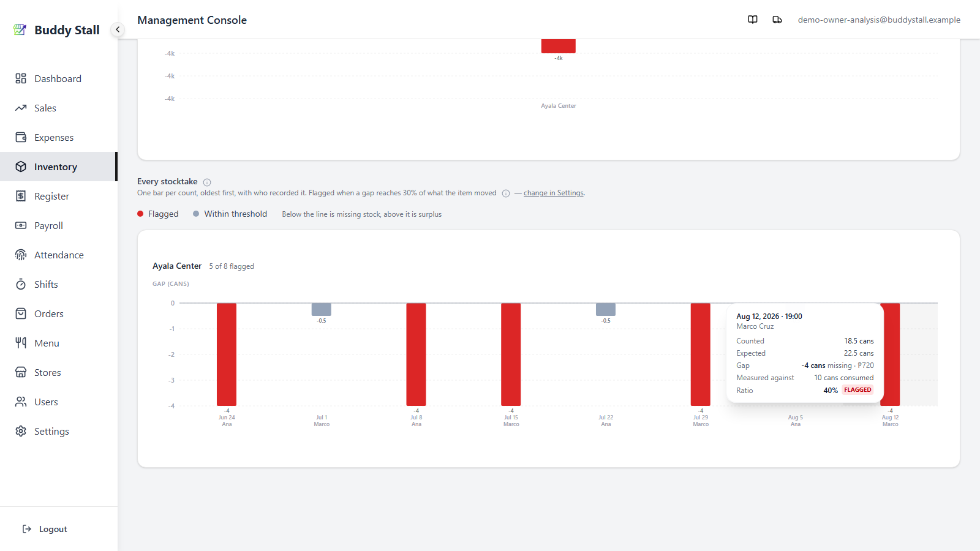
Task: Open the account email menu
Action: [879, 20]
